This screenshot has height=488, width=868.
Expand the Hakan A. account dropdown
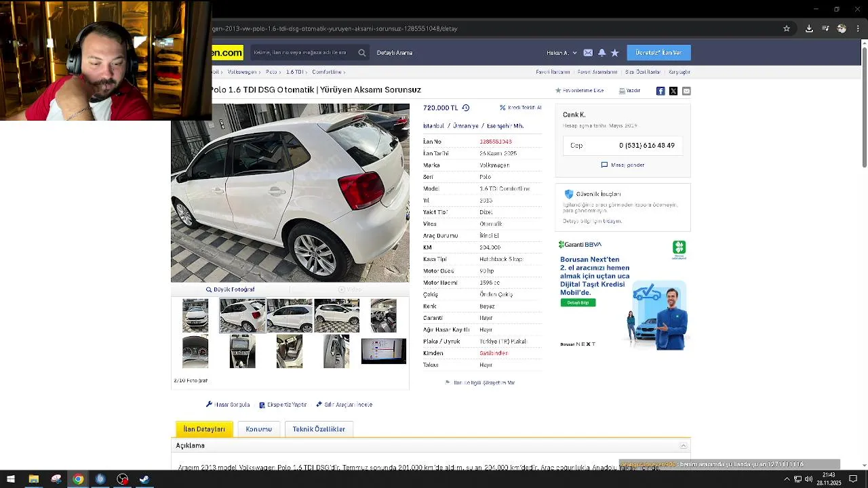(x=561, y=53)
